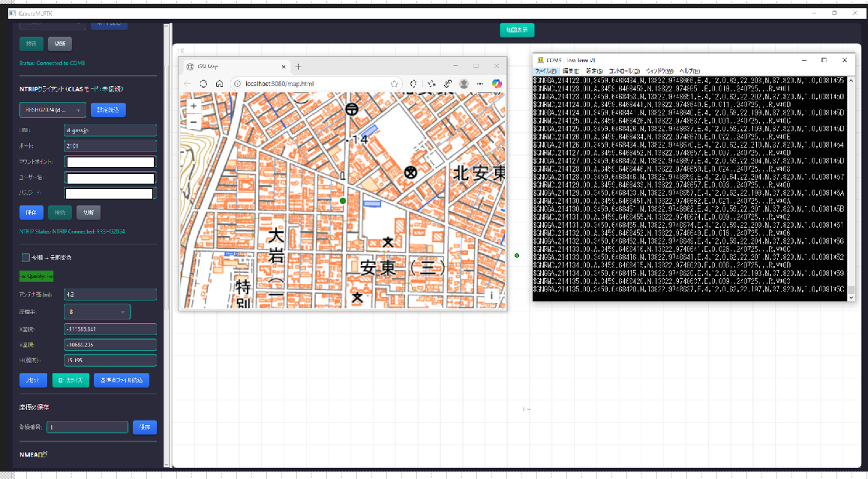Image resolution: width=868 pixels, height=479 pixels.
Task: Open Tera Term 設定(S) menu
Action: coord(594,71)
